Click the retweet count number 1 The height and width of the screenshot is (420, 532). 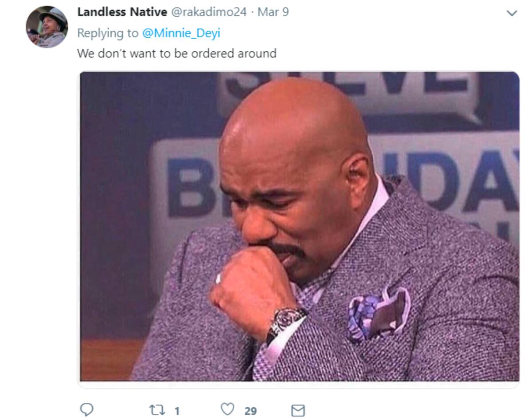click(177, 411)
